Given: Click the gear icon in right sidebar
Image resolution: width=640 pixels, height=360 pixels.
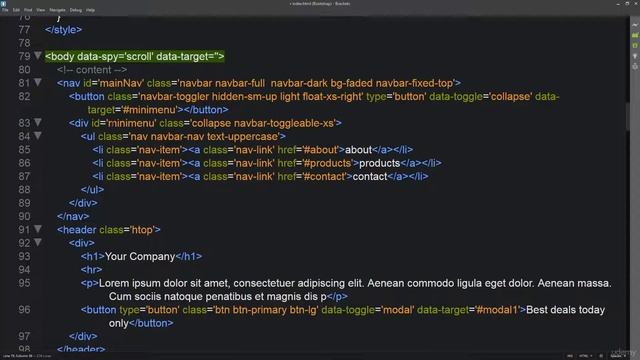Looking at the screenshot, I should click(x=635, y=66).
